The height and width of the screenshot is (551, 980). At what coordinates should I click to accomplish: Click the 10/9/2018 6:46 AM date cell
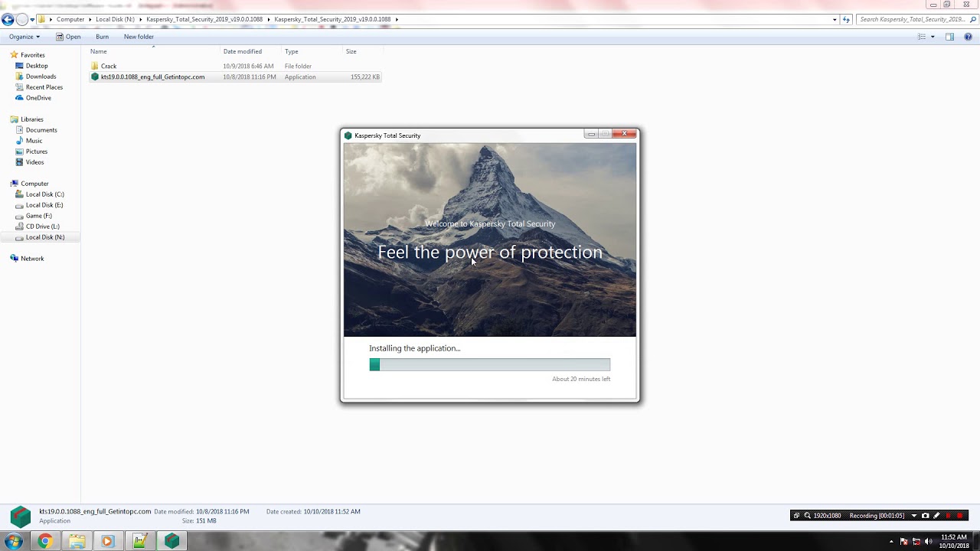coord(248,66)
